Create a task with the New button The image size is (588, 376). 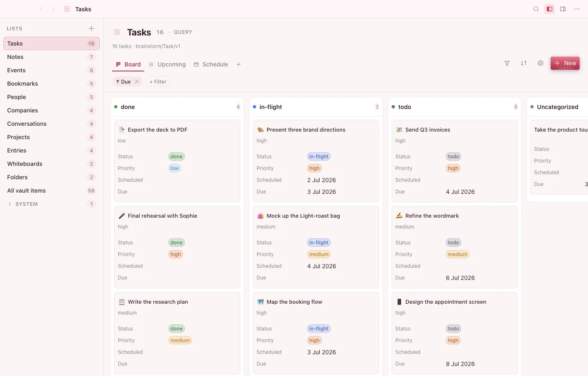tap(565, 63)
